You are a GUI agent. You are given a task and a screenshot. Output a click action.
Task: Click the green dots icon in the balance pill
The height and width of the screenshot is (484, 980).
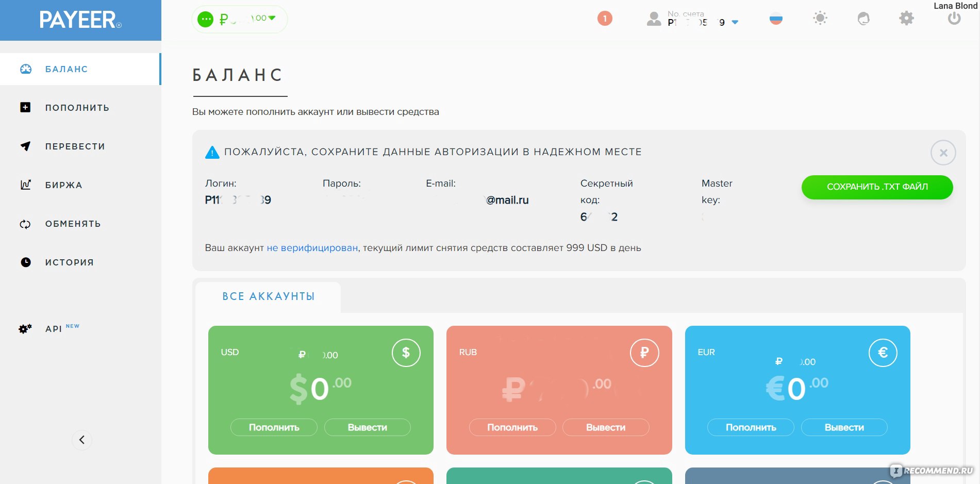click(x=205, y=20)
